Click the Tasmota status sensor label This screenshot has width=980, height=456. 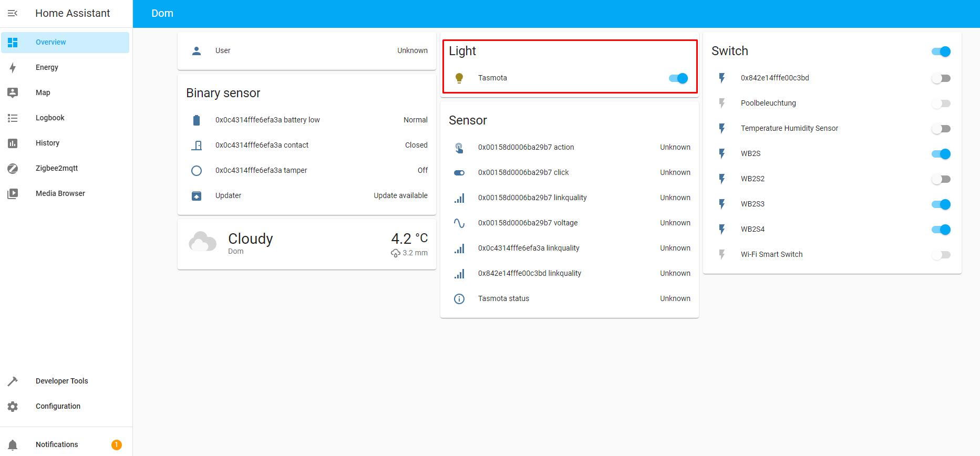coord(503,298)
